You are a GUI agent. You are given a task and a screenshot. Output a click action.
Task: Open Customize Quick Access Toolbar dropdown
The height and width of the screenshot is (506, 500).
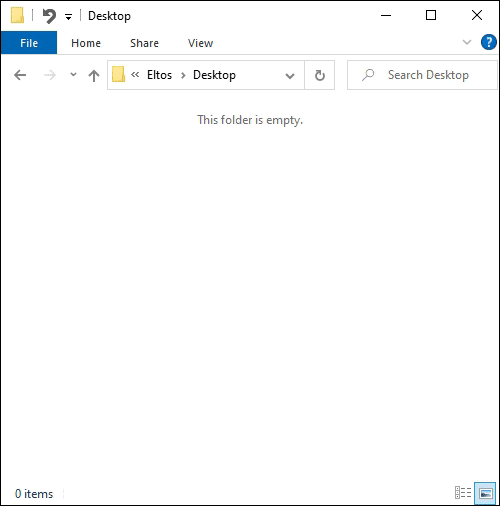(68, 17)
